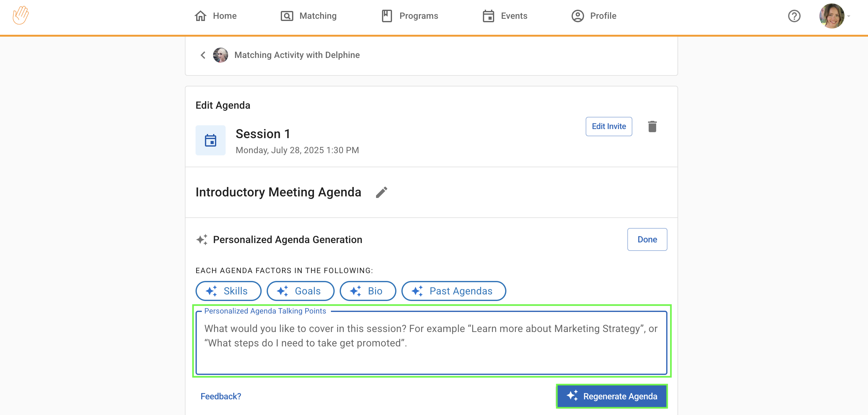Go back with the left chevron
The height and width of the screenshot is (415, 868).
click(x=203, y=55)
